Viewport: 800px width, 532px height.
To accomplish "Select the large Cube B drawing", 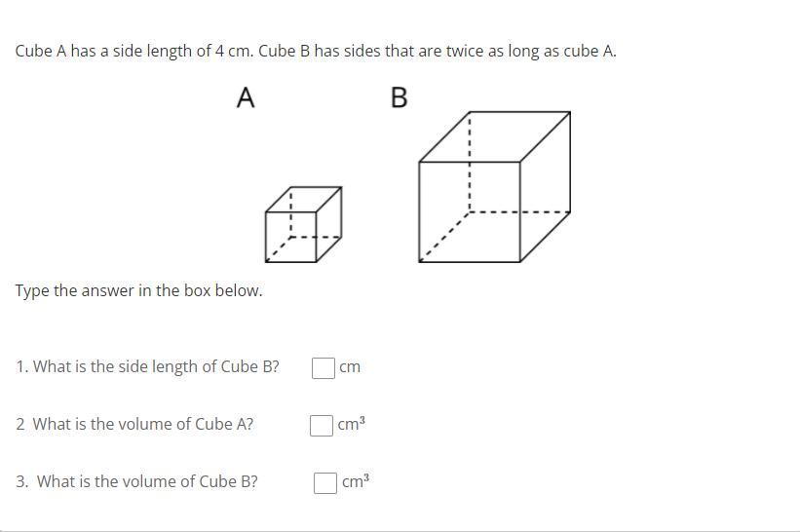I will pyautogui.click(x=494, y=187).
